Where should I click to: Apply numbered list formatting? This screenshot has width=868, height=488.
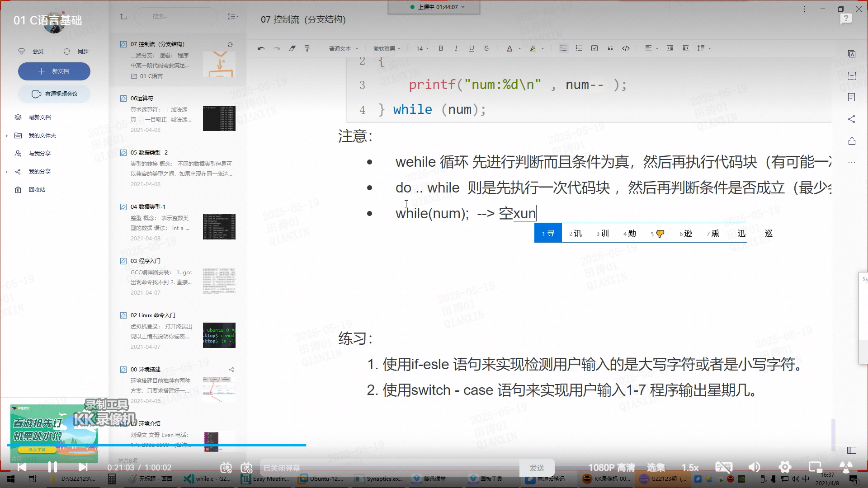(x=579, y=48)
